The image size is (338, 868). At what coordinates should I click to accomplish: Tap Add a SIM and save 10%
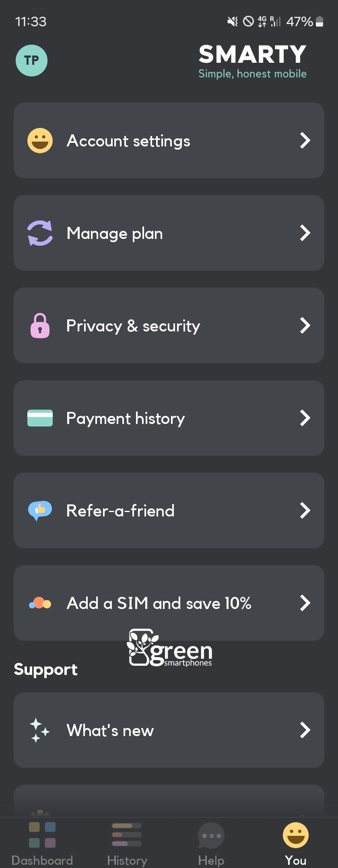tap(169, 603)
